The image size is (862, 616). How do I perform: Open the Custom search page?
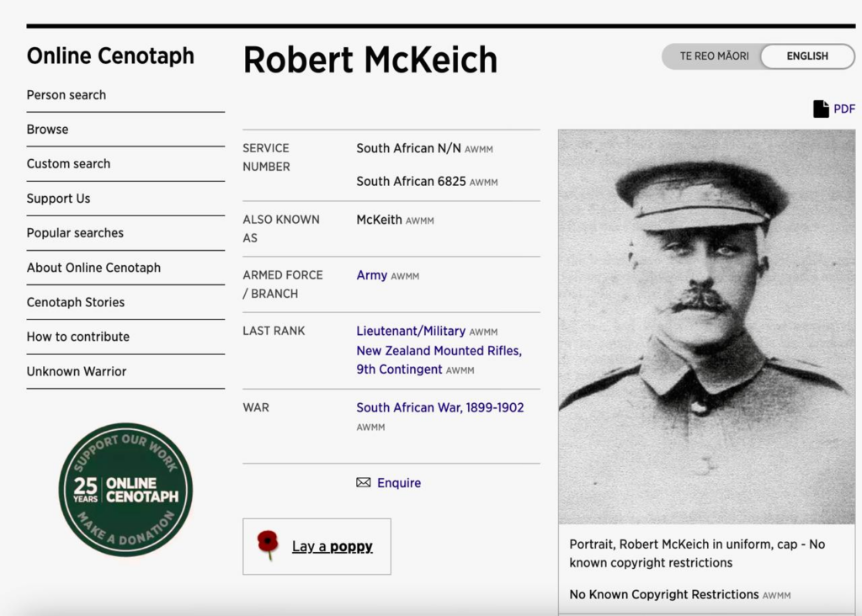click(x=68, y=164)
